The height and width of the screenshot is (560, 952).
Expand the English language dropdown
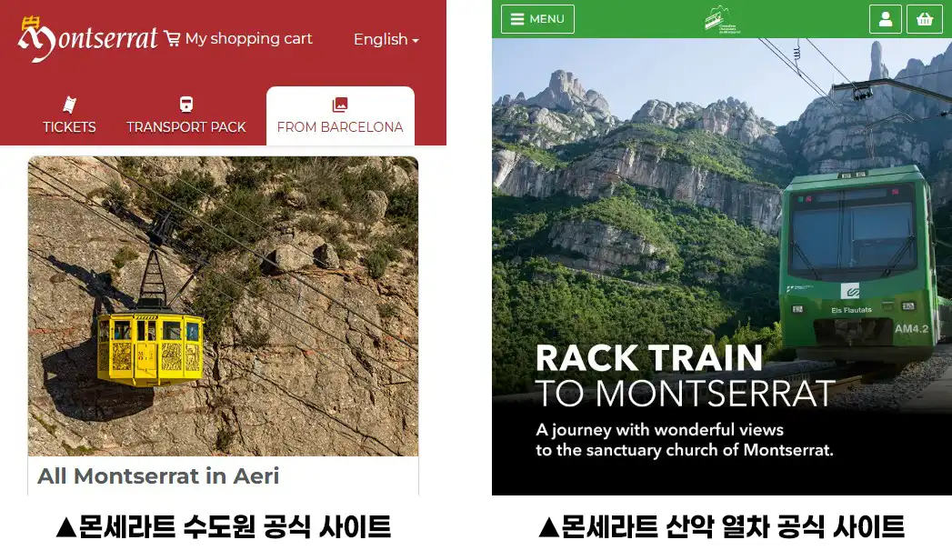click(386, 39)
